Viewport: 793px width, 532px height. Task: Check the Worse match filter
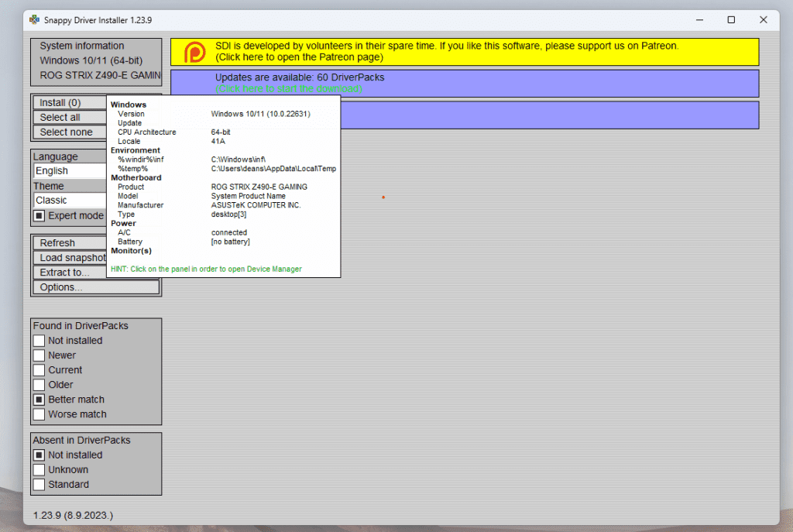click(39, 414)
